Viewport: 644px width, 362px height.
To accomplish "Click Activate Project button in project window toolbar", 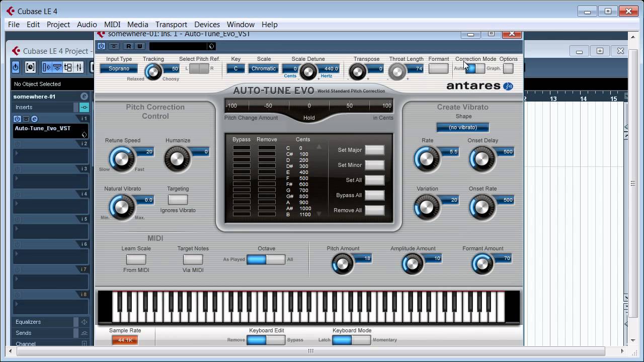I will (16, 67).
